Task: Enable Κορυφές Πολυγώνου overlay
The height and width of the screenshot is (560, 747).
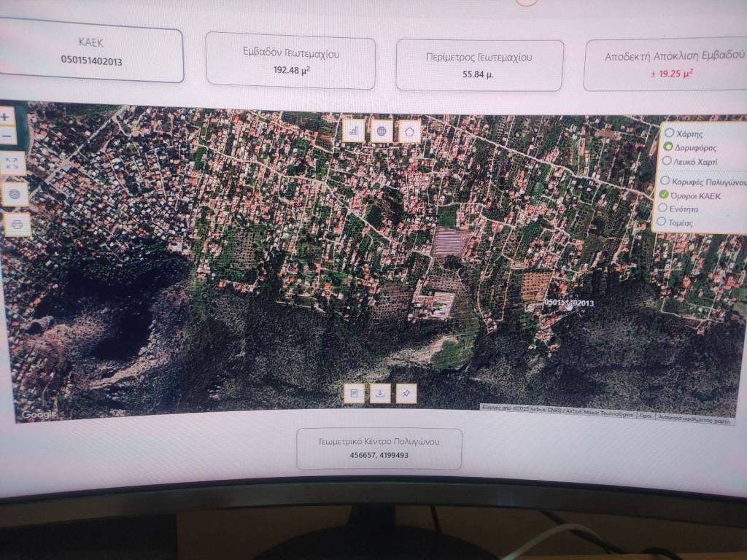Action: 665,181
